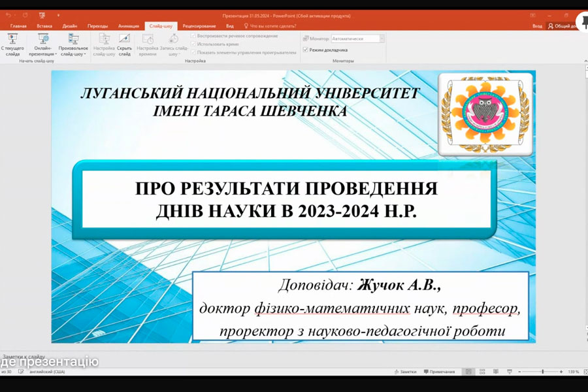Toggle Использовать время checkbox
Image resolution: width=588 pixels, height=392 pixels.
[193, 44]
